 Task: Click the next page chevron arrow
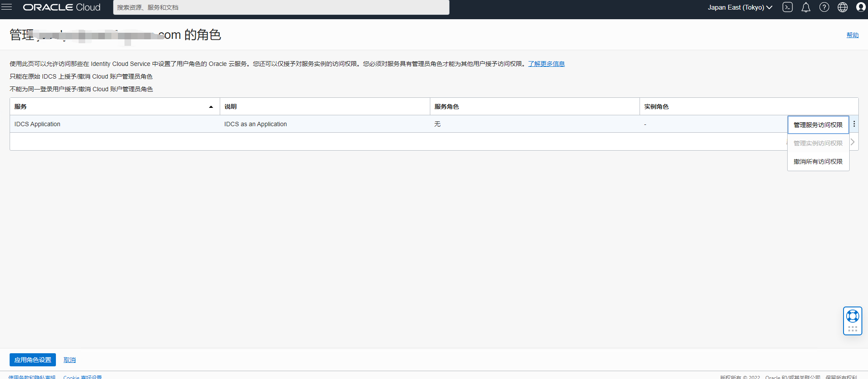[852, 142]
